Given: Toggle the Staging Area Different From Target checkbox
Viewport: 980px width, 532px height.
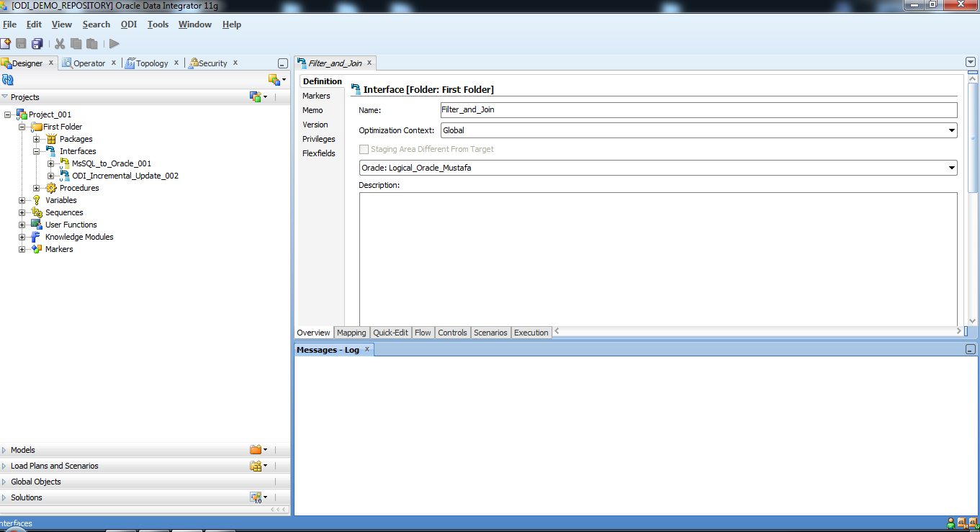Looking at the screenshot, I should (x=364, y=149).
